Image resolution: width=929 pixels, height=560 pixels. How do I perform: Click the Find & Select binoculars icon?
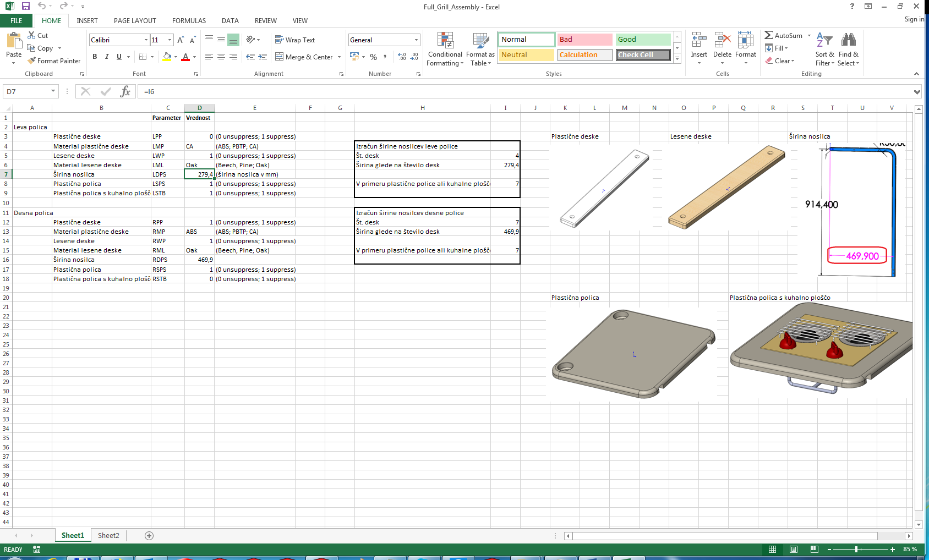pos(848,40)
